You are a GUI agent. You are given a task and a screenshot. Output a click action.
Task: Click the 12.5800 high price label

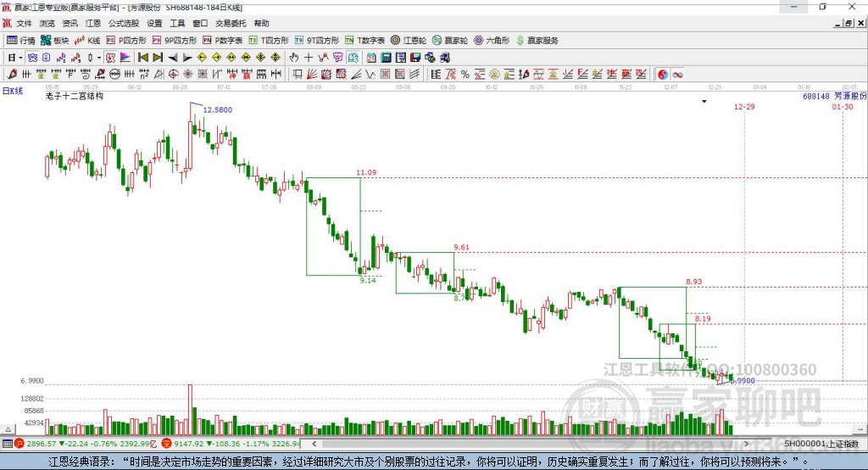pyautogui.click(x=218, y=109)
